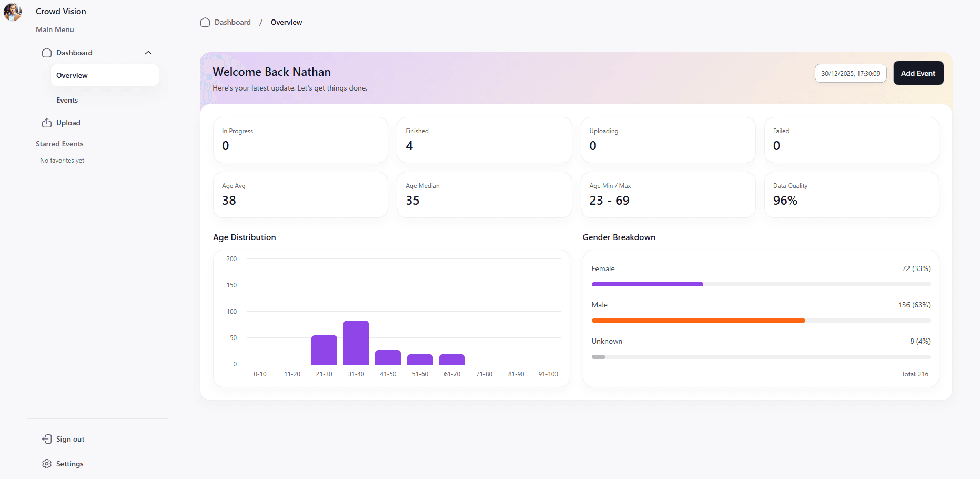980x479 pixels.
Task: Click the Sign out icon
Action: point(47,439)
